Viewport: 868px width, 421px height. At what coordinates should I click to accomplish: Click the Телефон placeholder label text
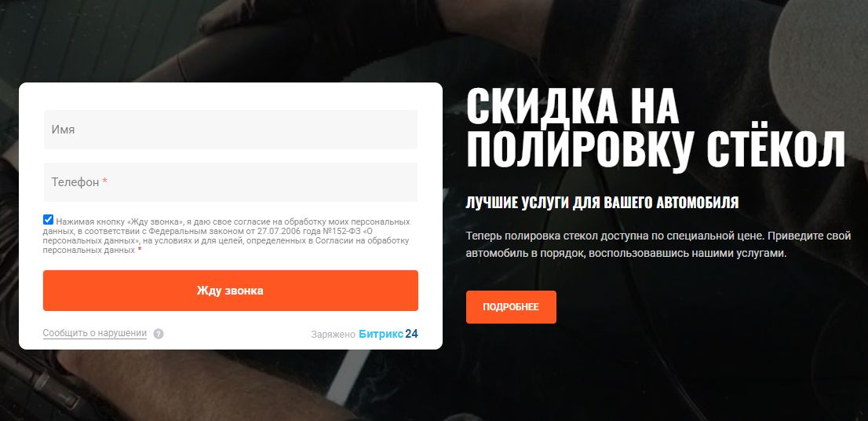pyautogui.click(x=75, y=181)
